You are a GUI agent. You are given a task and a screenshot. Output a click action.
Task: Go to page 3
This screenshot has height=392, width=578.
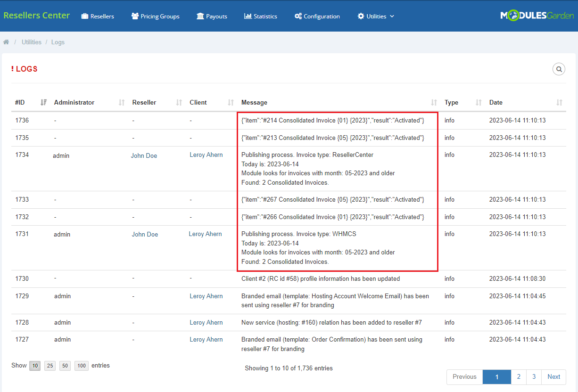534,376
